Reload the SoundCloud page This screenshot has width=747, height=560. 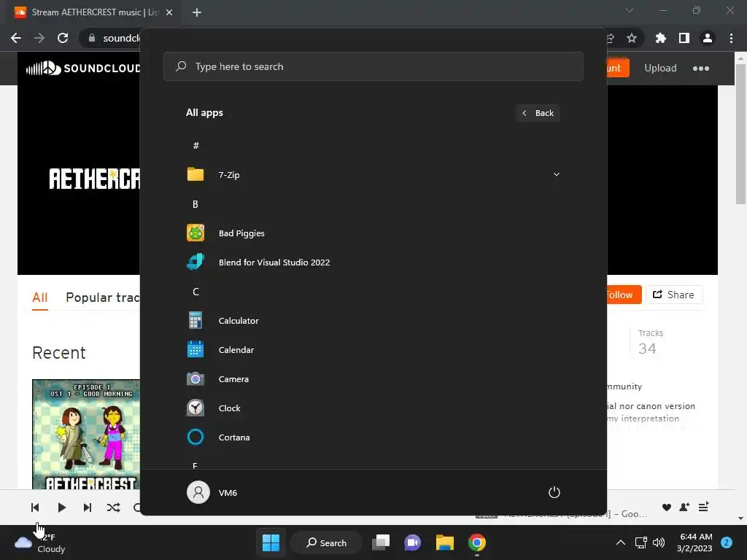point(63,38)
